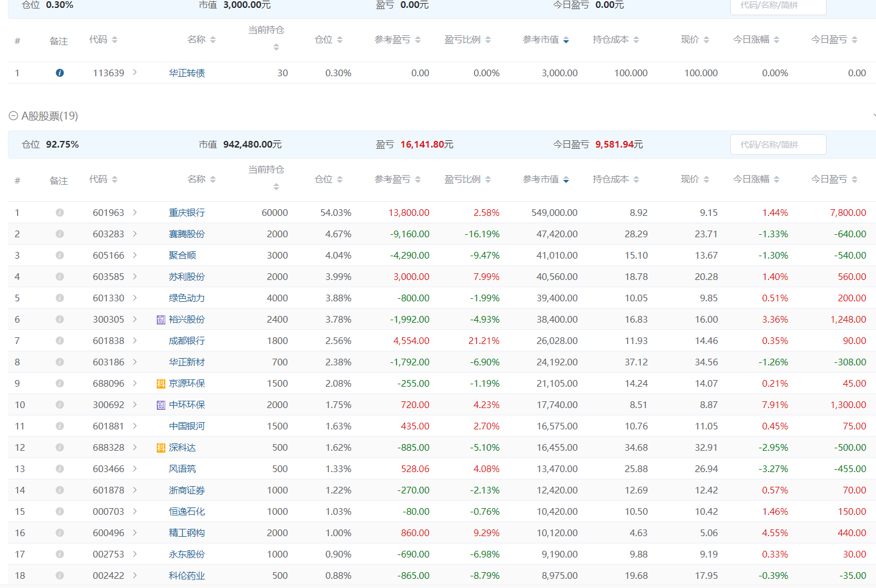The height and width of the screenshot is (588, 876).
Task: Open the note icon in 裕兴股份 row
Action: point(60,319)
